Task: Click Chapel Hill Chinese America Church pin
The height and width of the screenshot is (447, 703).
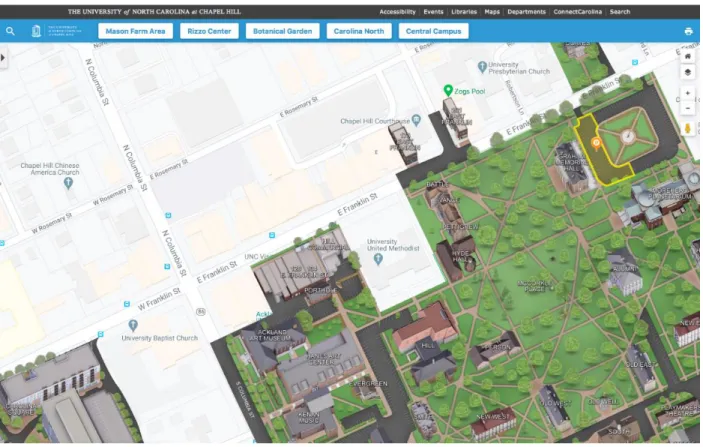Action: (68, 183)
